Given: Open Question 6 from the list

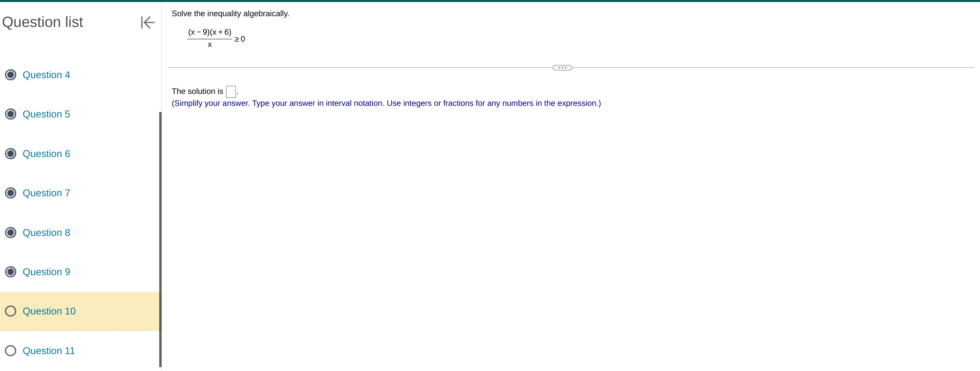Looking at the screenshot, I should (46, 154).
